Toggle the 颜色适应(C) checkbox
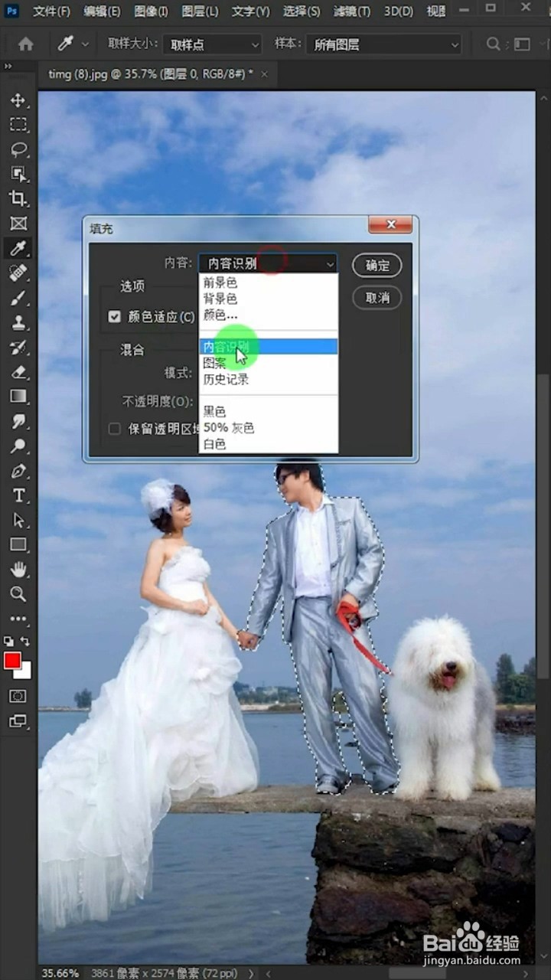Image resolution: width=551 pixels, height=980 pixels. tap(115, 316)
